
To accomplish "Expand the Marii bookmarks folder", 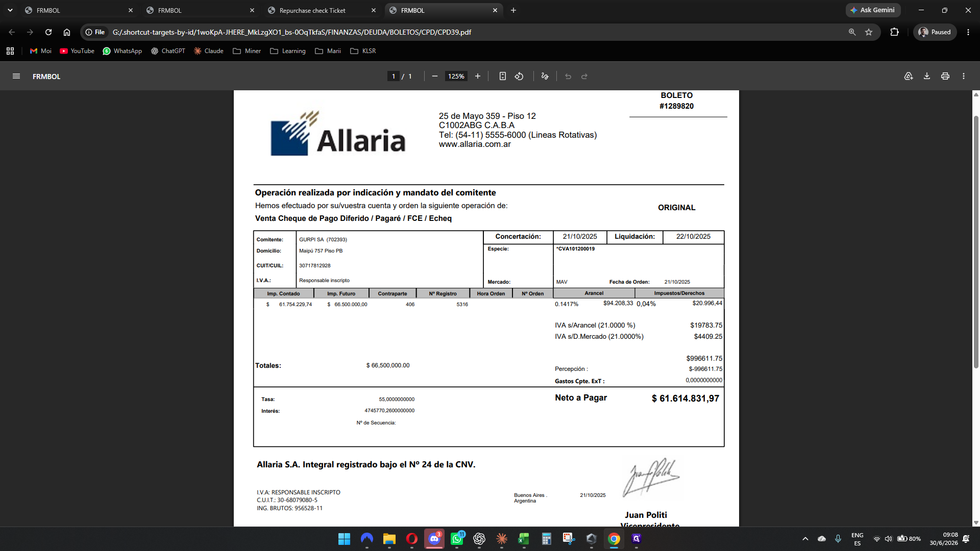I will 328,51.
